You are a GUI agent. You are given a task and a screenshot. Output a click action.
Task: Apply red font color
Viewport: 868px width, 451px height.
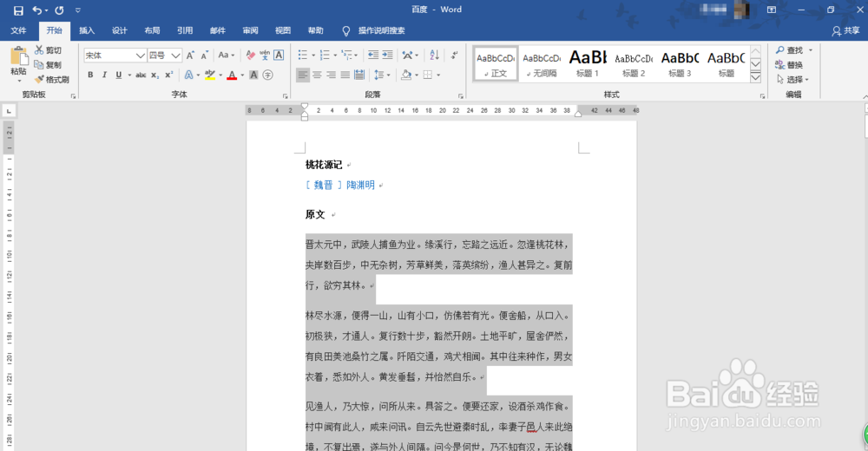point(232,75)
